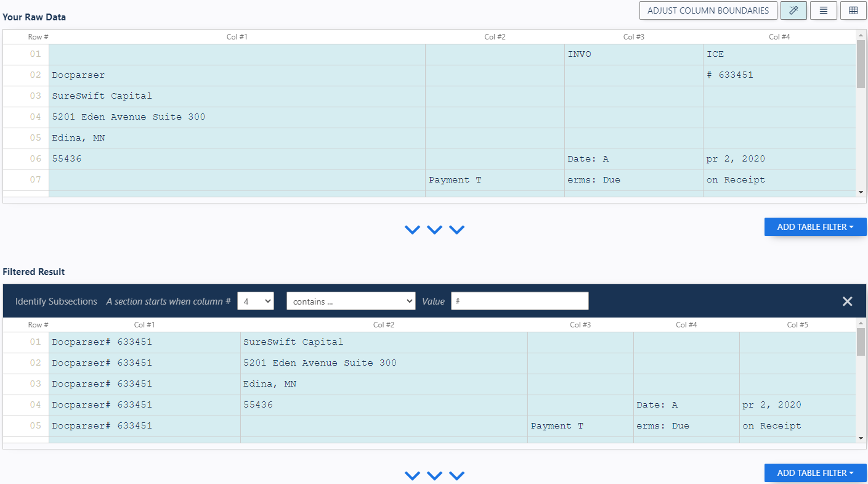Click the 'Docparser' cell in raw data
Image resolution: width=868 pixels, height=484 pixels.
[237, 75]
